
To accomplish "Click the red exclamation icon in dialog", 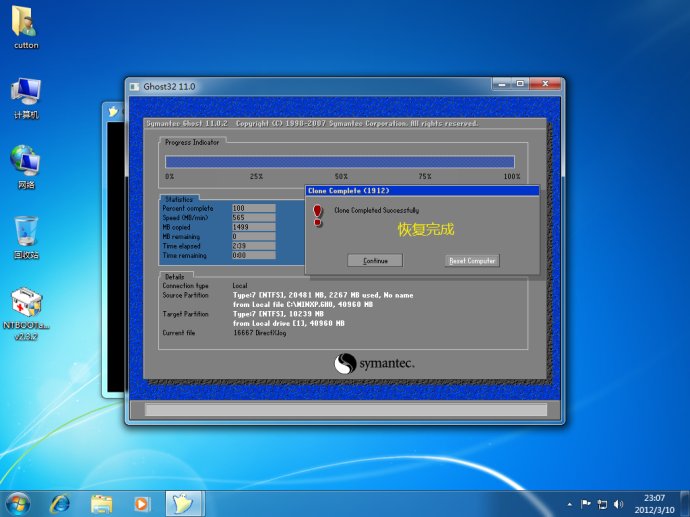I will 318,216.
